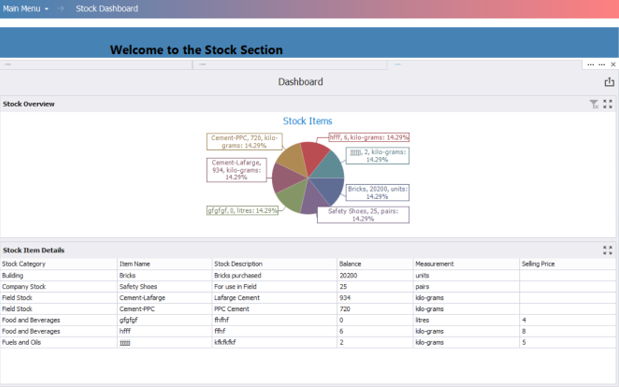Click the jjjjjj 2 kilo-grams chart label

377,156
